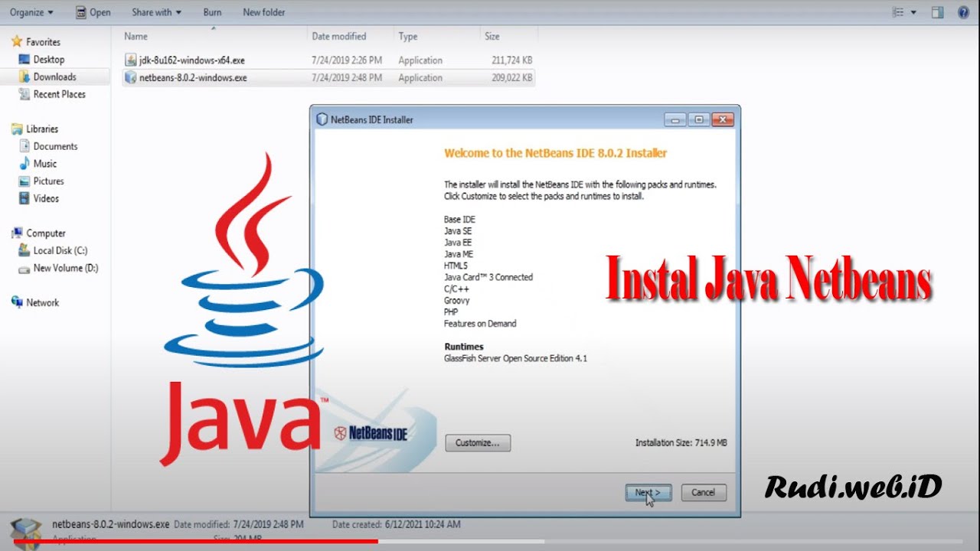Select the Favorites star icon
980x551 pixels.
pos(16,41)
